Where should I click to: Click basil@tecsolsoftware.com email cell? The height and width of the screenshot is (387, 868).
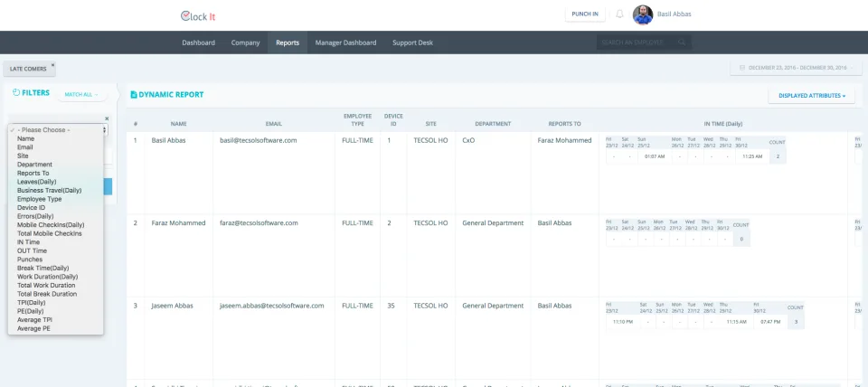(258, 141)
